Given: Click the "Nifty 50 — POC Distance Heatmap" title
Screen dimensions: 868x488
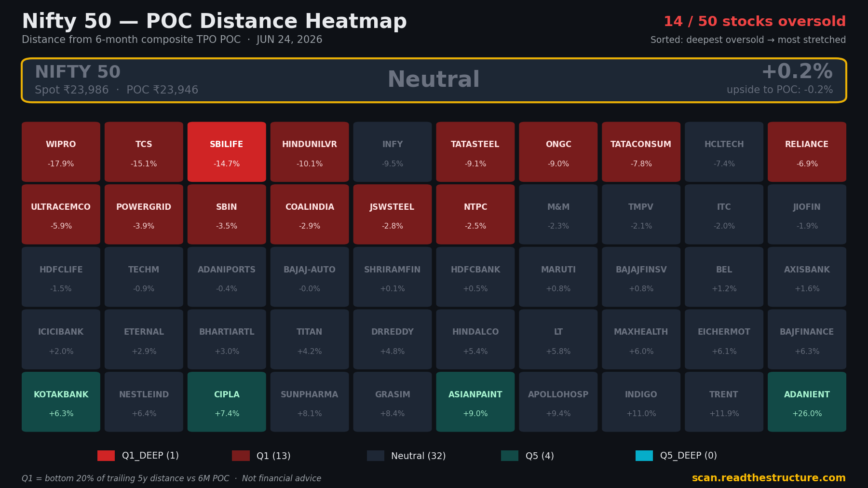Looking at the screenshot, I should pos(215,22).
